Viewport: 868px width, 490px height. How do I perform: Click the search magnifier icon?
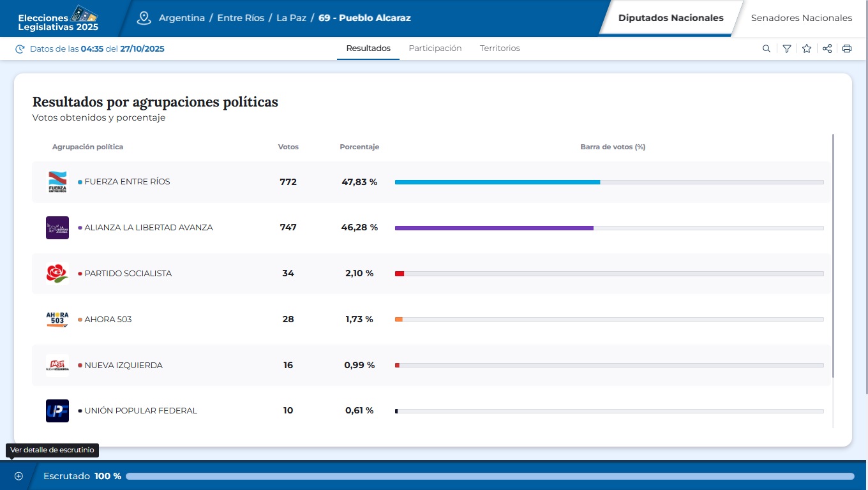pos(767,48)
